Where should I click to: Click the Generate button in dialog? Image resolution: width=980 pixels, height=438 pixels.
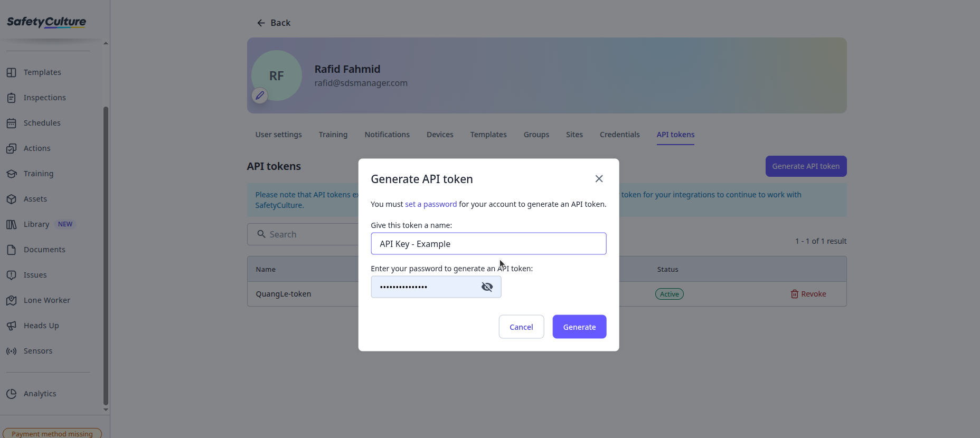(579, 327)
